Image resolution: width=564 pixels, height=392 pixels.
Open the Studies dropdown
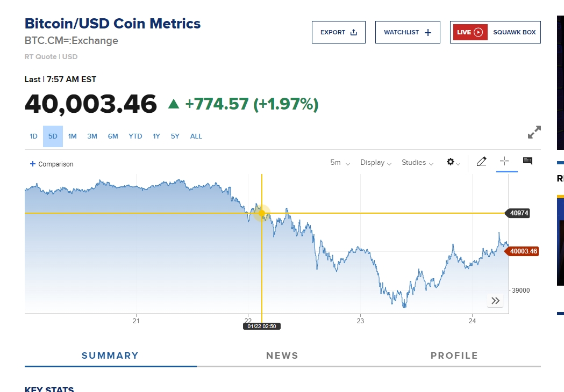point(417,163)
